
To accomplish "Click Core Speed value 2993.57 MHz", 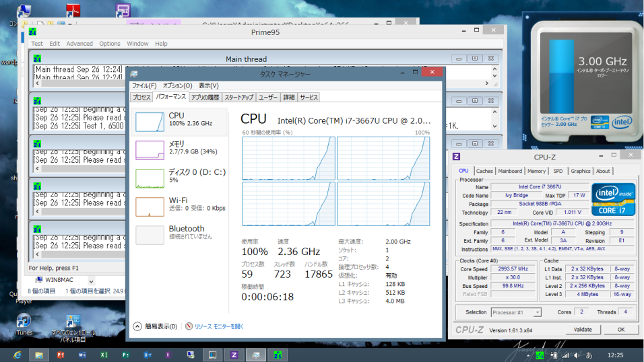I will point(513,269).
